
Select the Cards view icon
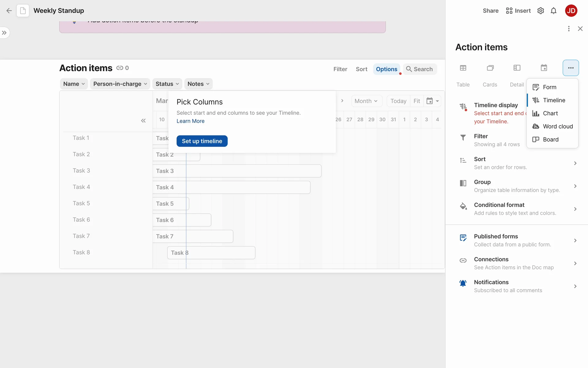pos(490,68)
